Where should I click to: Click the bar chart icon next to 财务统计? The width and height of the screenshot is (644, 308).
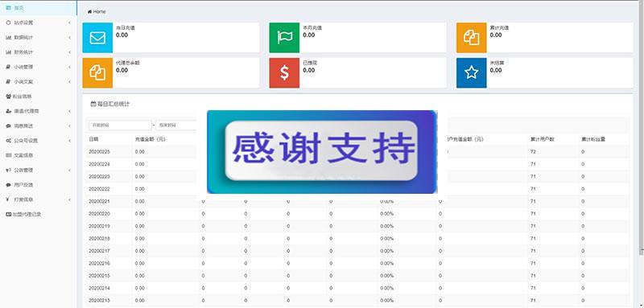pos(8,52)
